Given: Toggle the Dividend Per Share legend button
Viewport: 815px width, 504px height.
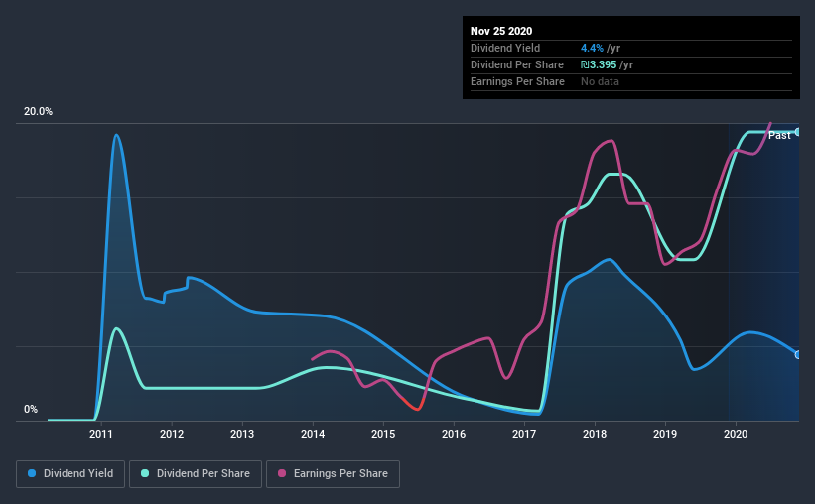Looking at the screenshot, I should click(x=196, y=474).
